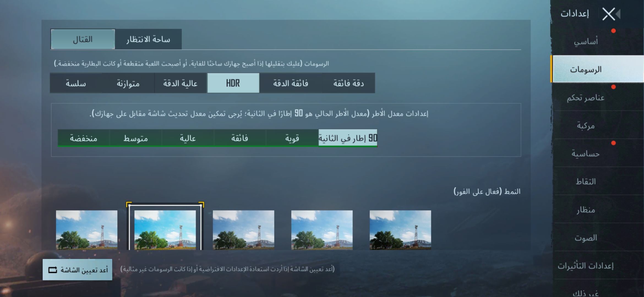Choose سلسة smooth graphics quality
644x297 pixels.
click(76, 83)
